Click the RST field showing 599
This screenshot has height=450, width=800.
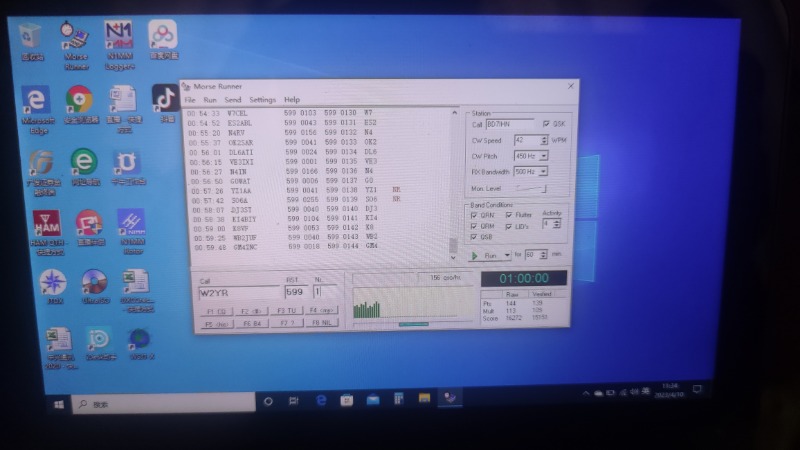click(x=296, y=292)
